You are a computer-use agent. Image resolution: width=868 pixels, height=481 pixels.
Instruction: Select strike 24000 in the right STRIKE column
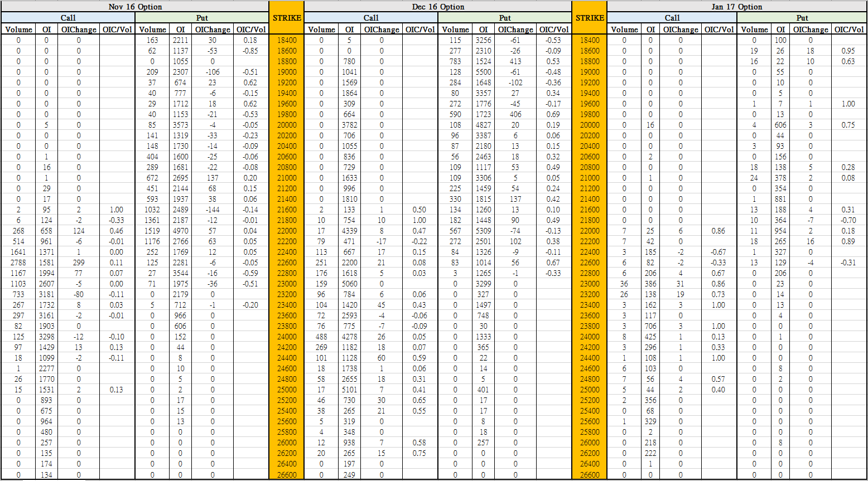pyautogui.click(x=590, y=337)
